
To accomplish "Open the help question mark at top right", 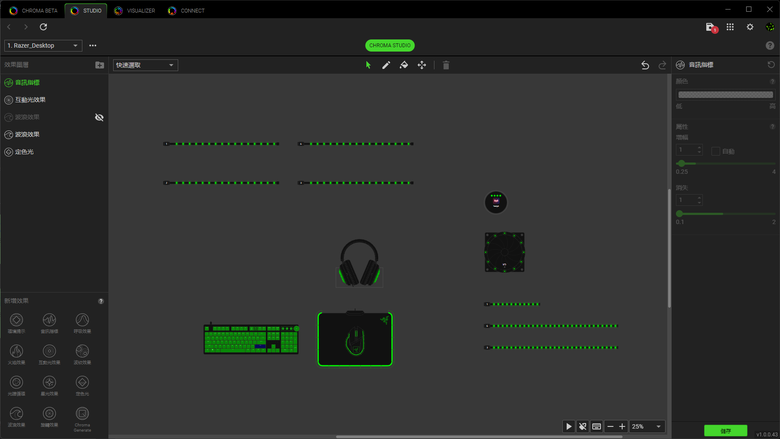I will (770, 46).
